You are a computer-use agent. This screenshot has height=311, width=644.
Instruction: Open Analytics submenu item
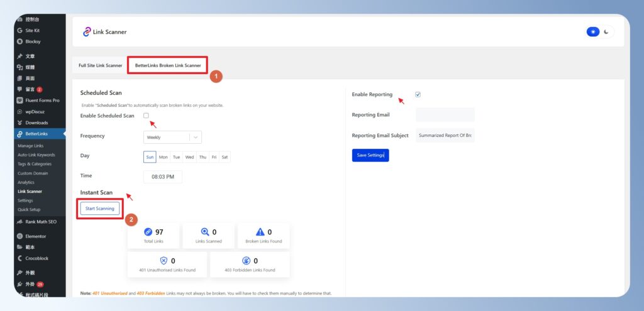26,182
